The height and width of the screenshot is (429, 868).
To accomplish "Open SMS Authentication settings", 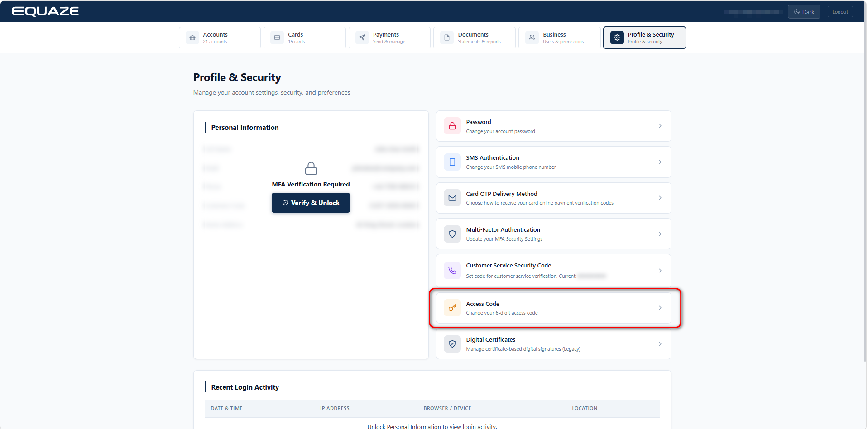I will [x=553, y=162].
